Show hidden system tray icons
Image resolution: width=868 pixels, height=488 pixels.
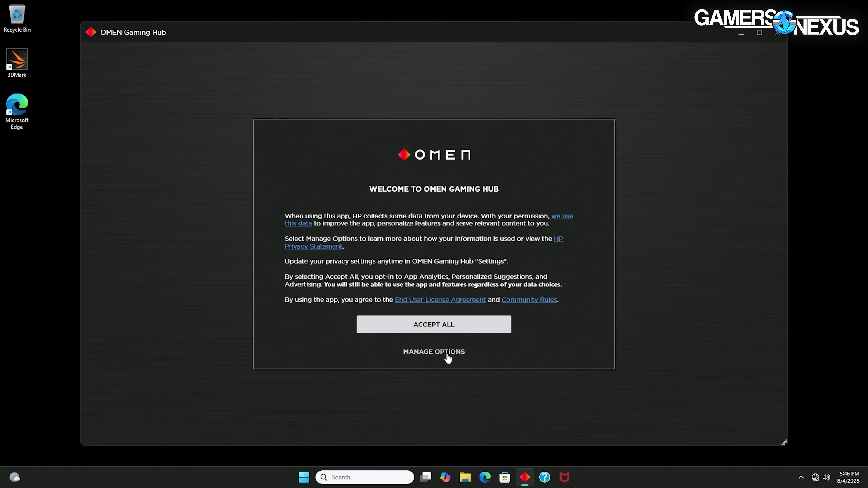pos(801,477)
